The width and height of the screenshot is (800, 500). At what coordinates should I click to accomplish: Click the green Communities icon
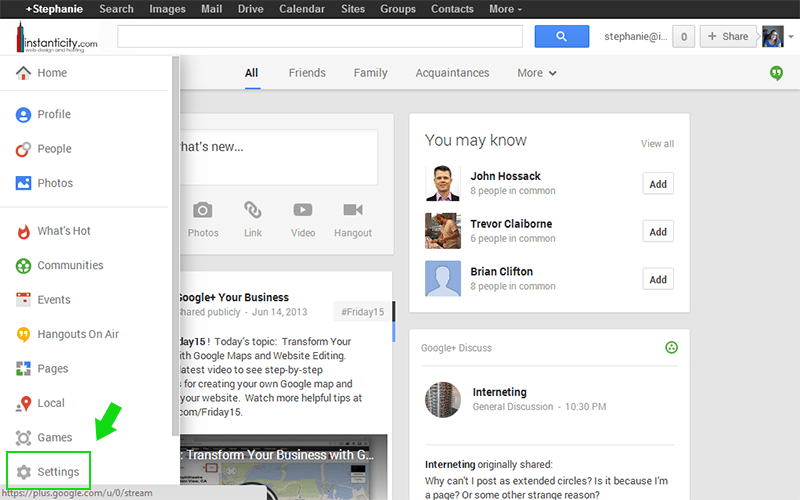tap(23, 266)
